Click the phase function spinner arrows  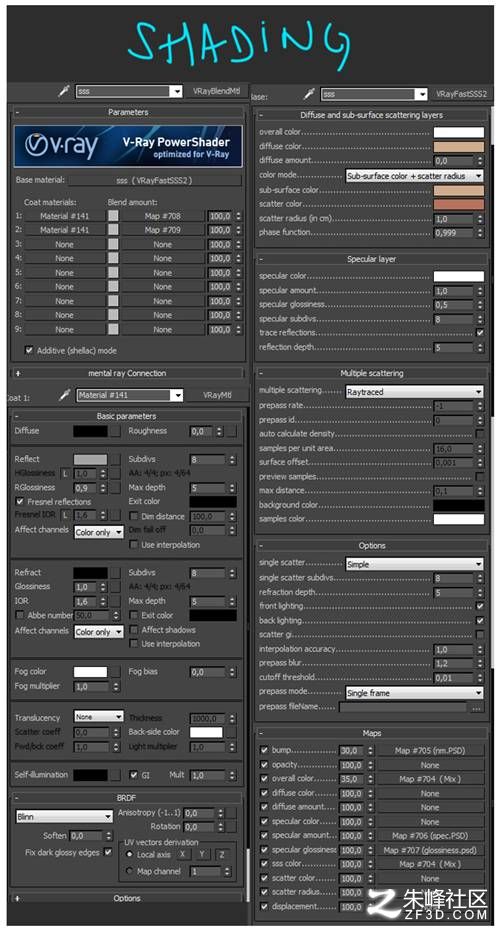tap(479, 233)
